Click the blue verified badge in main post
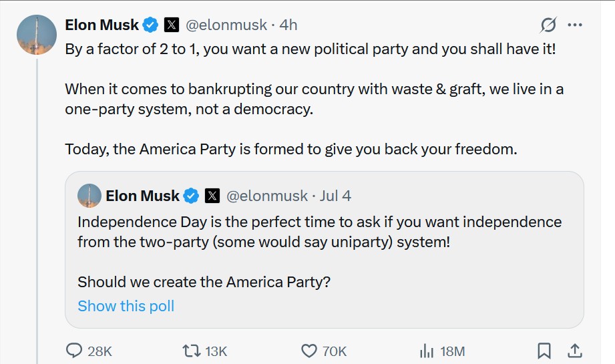Viewport: 615px width, 364px height. 151,25
